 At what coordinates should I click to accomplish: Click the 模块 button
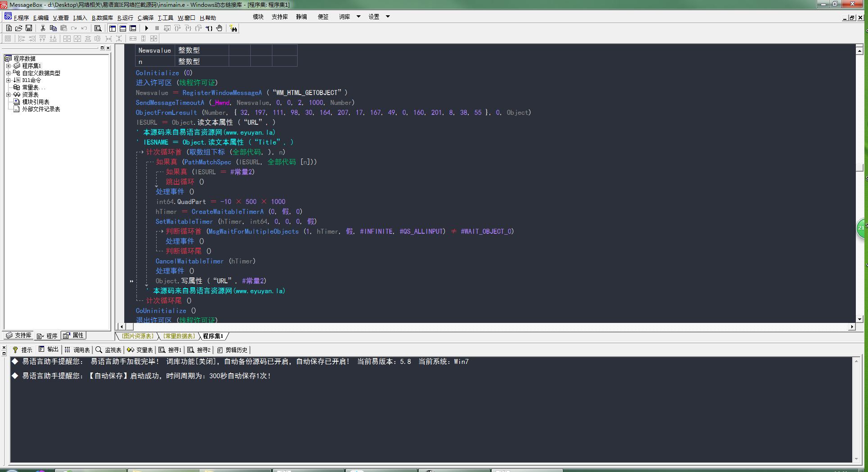(x=258, y=17)
